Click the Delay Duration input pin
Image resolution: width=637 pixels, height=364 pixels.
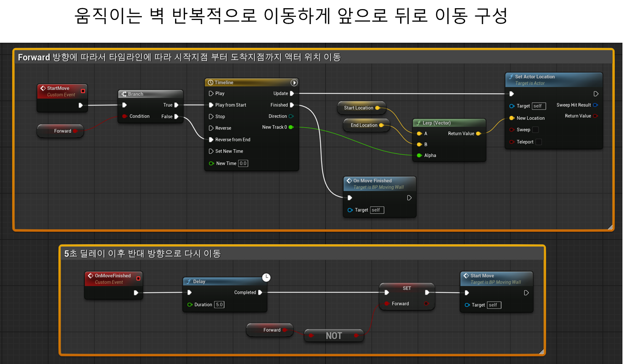click(x=190, y=304)
